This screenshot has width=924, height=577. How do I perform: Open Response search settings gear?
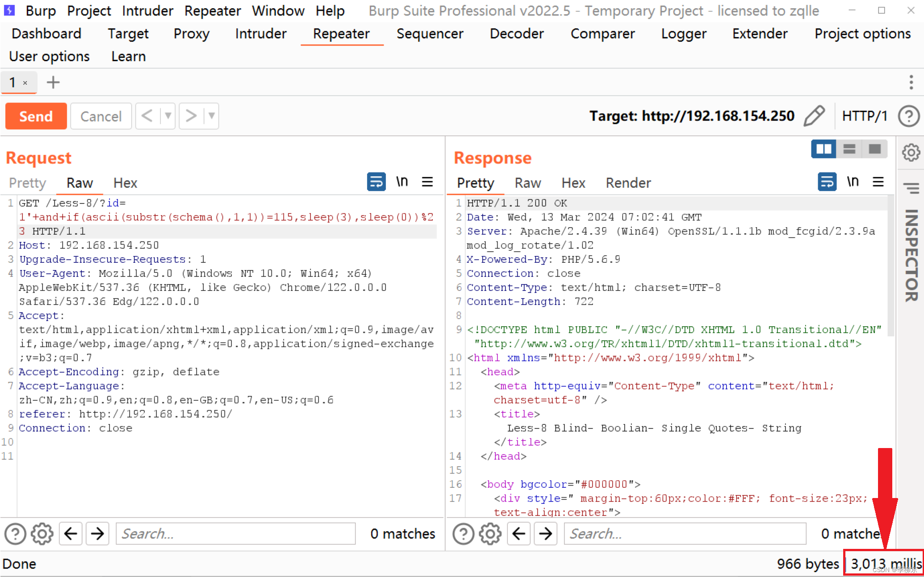490,534
